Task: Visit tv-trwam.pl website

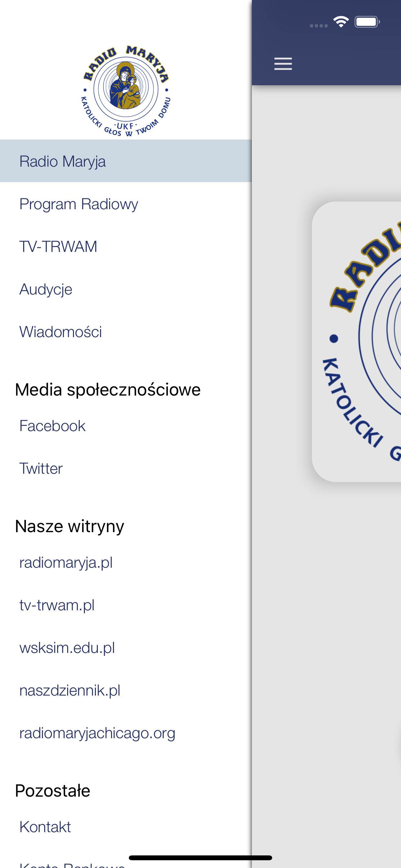Action: [126, 605]
